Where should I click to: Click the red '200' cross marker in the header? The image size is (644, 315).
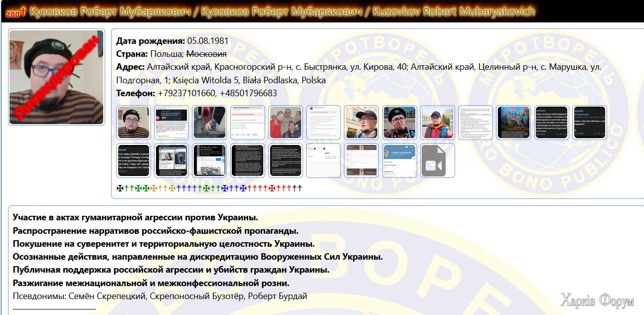[16, 12]
